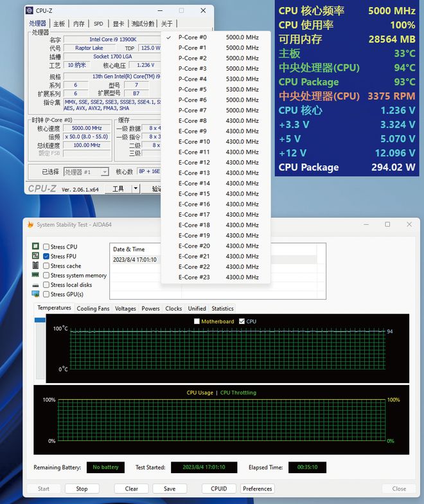Click the Stress GPU monitor icon
Viewport: 424px width, 504px height.
[x=35, y=294]
